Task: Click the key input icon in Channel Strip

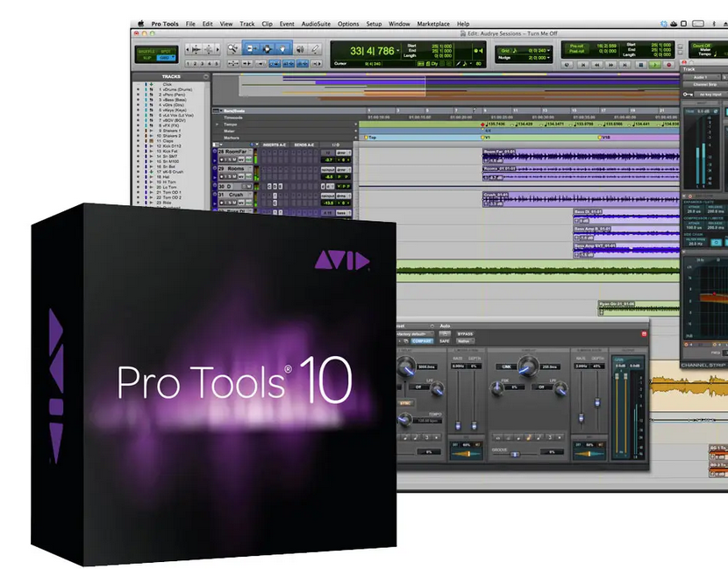Action: pos(687,94)
